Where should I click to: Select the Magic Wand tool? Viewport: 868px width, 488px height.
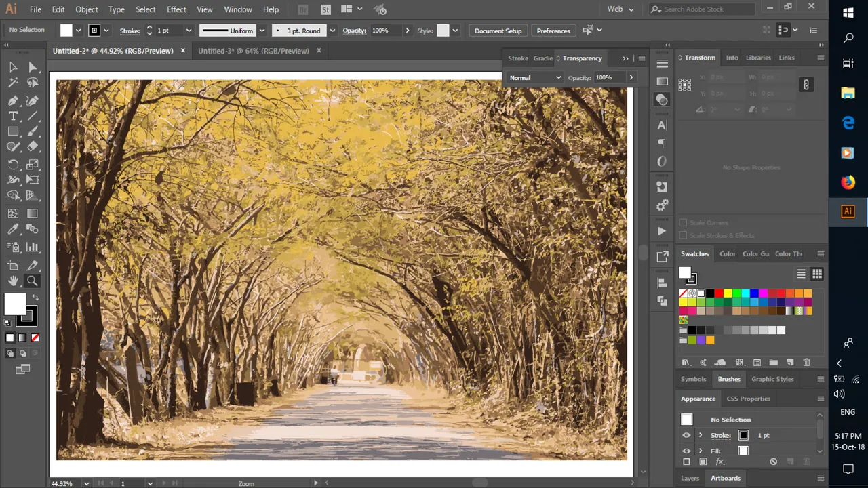[13, 83]
